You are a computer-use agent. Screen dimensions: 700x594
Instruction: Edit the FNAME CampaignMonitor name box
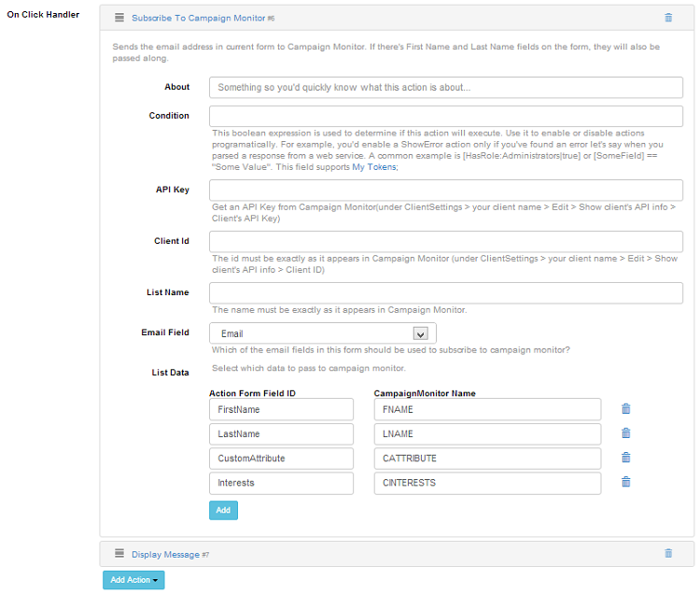(x=487, y=410)
